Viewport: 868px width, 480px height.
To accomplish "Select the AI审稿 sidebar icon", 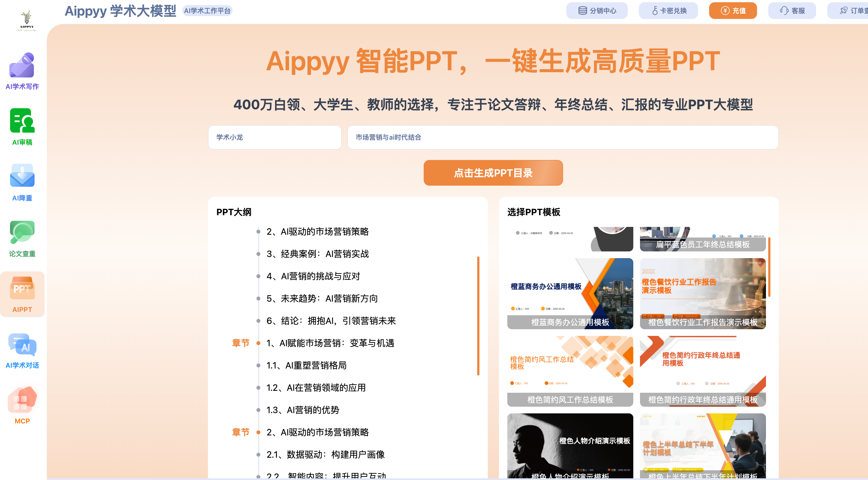I will pos(21,127).
